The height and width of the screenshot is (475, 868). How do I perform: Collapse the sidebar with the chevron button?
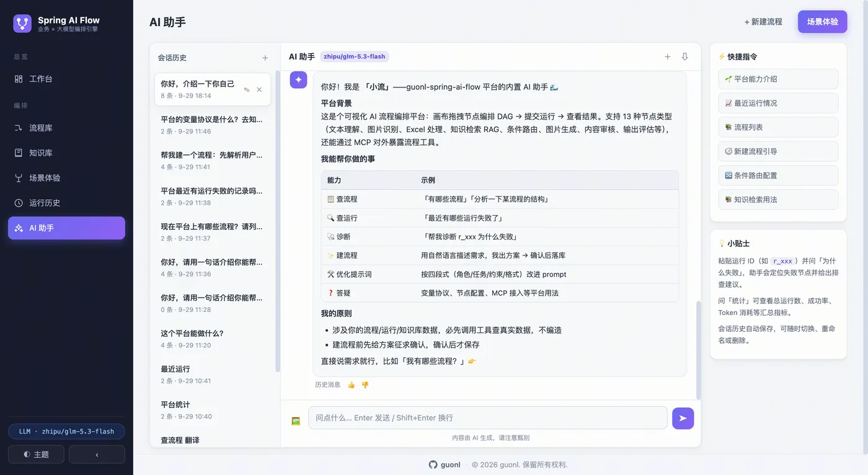97,455
